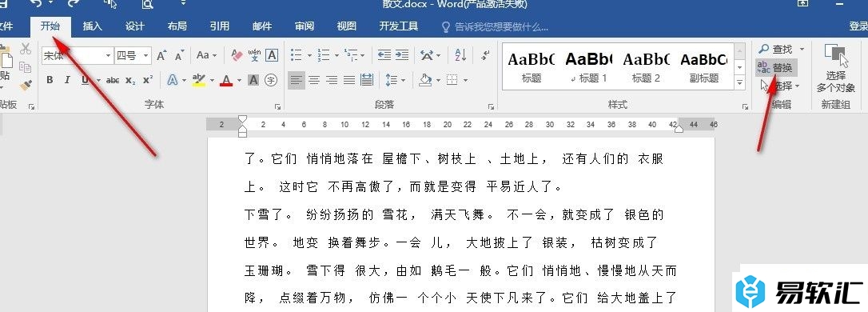This screenshot has height=312, width=868.
Task: Toggle italic formatting
Action: 67,80
